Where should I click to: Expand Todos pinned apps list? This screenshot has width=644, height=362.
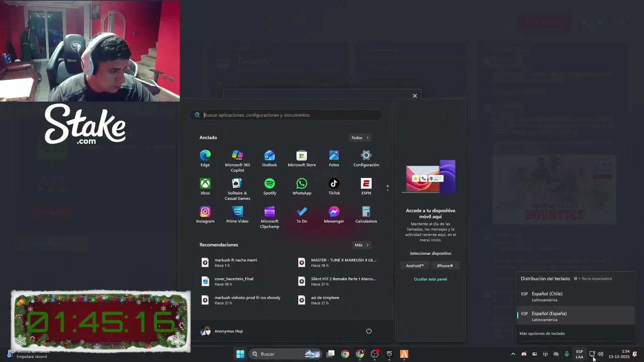361,138
